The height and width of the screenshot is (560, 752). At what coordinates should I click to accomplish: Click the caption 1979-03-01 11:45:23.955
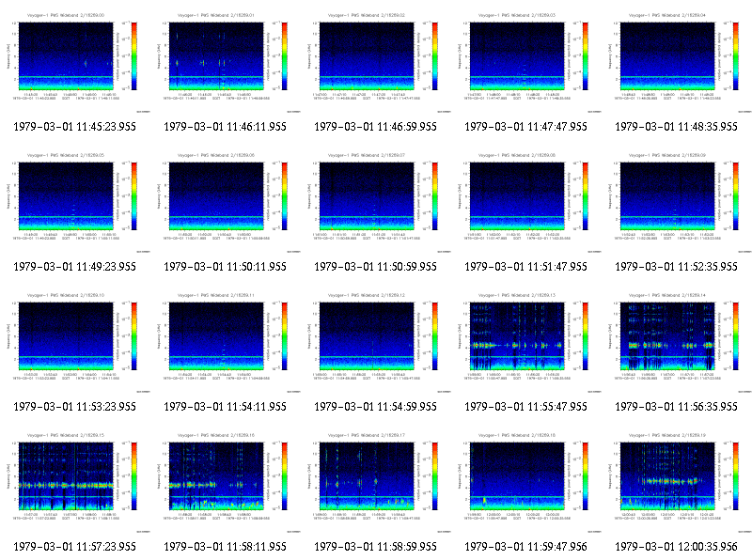pyautogui.click(x=75, y=127)
